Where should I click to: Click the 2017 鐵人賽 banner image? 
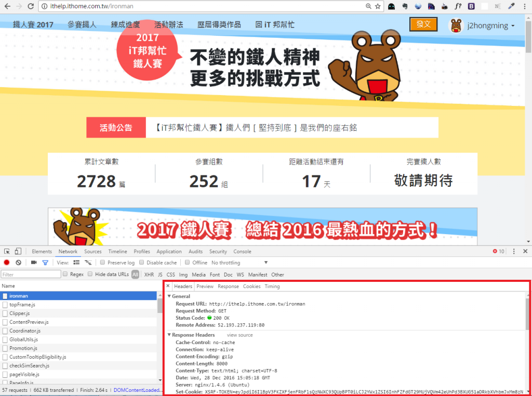262,226
